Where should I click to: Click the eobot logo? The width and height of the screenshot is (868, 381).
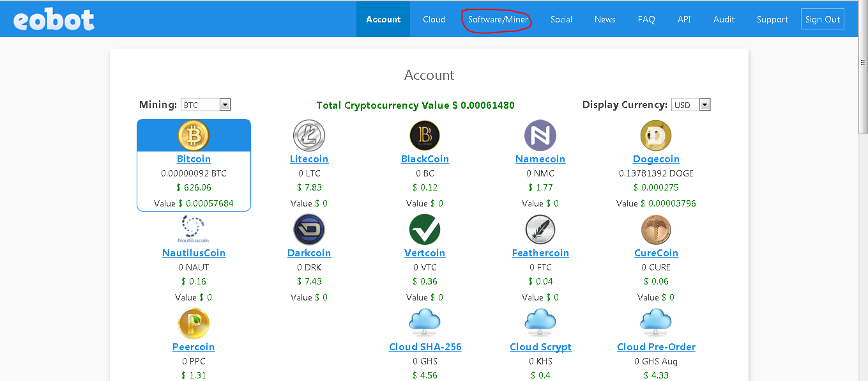pos(54,19)
